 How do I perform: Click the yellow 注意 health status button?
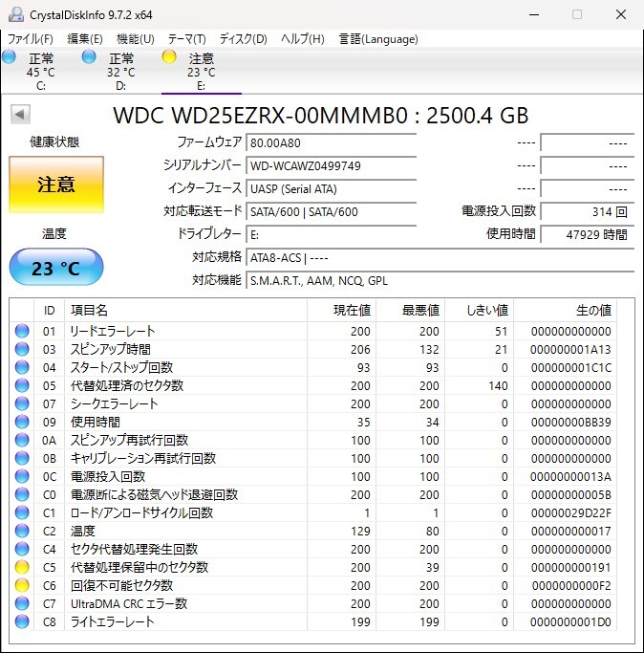(56, 185)
